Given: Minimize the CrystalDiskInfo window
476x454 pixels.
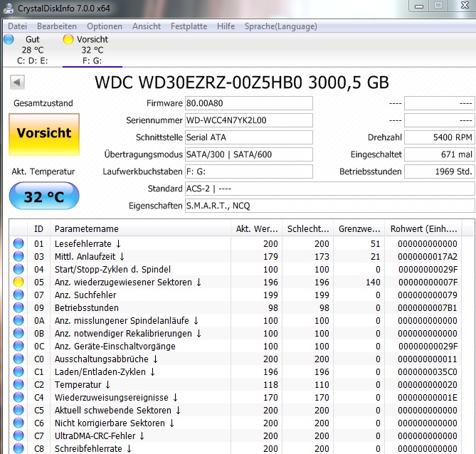Looking at the screenshot, I should pyautogui.click(x=419, y=6).
